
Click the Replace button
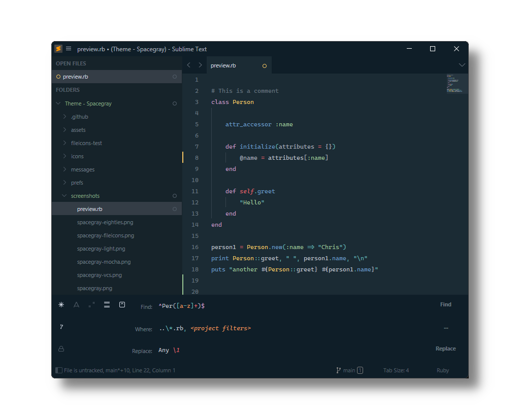click(445, 348)
